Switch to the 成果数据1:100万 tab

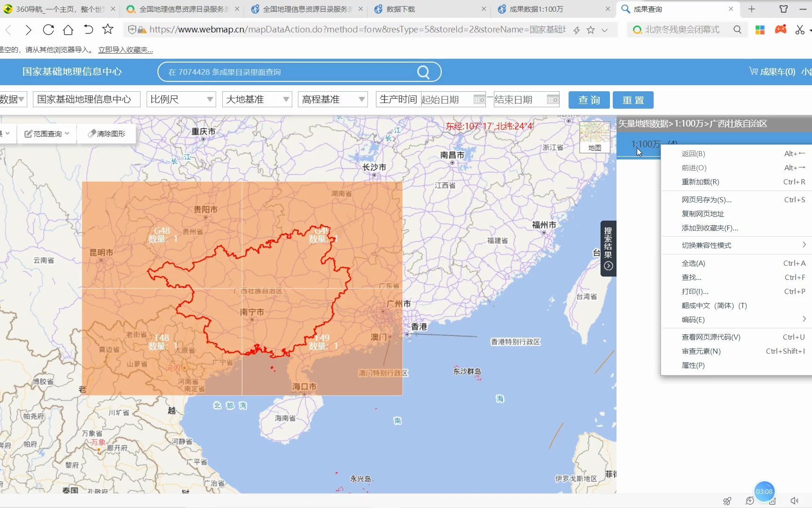pos(554,9)
